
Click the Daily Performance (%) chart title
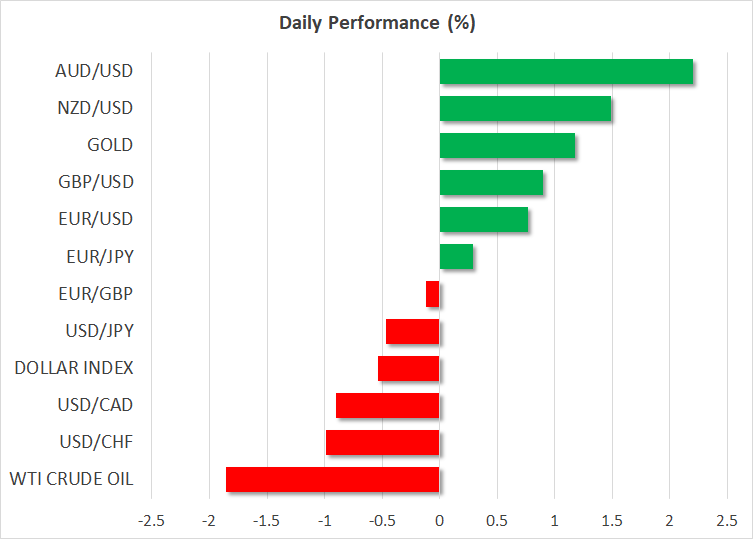(x=376, y=20)
